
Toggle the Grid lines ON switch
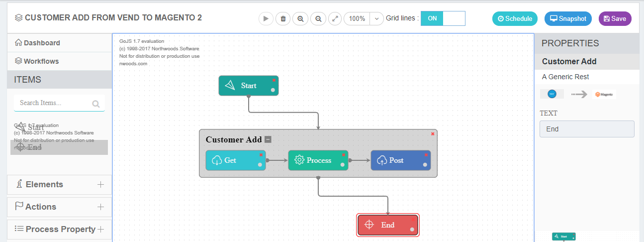pos(443,18)
